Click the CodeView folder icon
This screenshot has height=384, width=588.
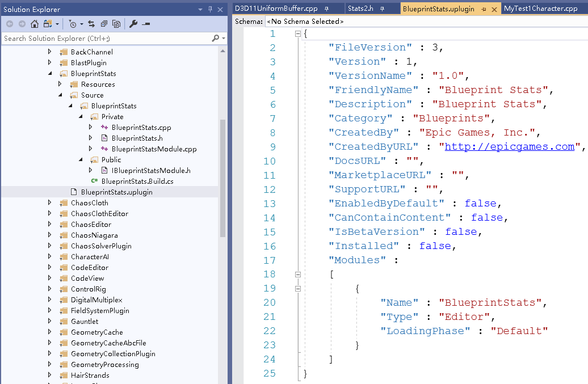click(x=64, y=278)
